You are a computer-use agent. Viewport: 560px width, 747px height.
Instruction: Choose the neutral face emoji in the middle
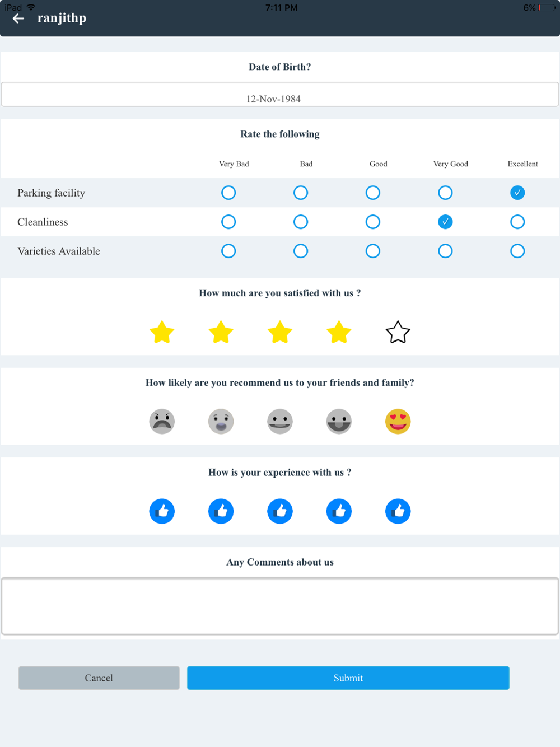280,421
